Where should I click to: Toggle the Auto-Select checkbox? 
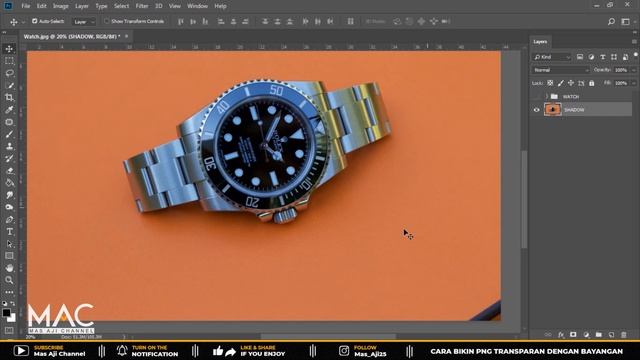pos(35,21)
